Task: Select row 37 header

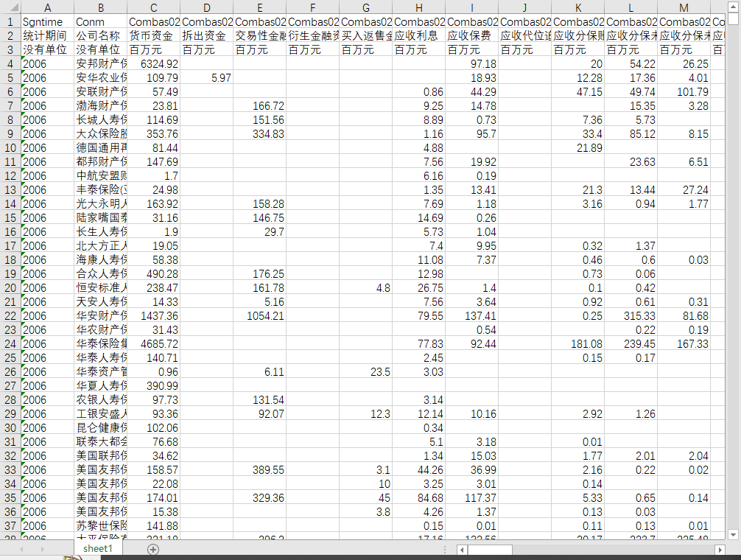Action: (x=10, y=526)
